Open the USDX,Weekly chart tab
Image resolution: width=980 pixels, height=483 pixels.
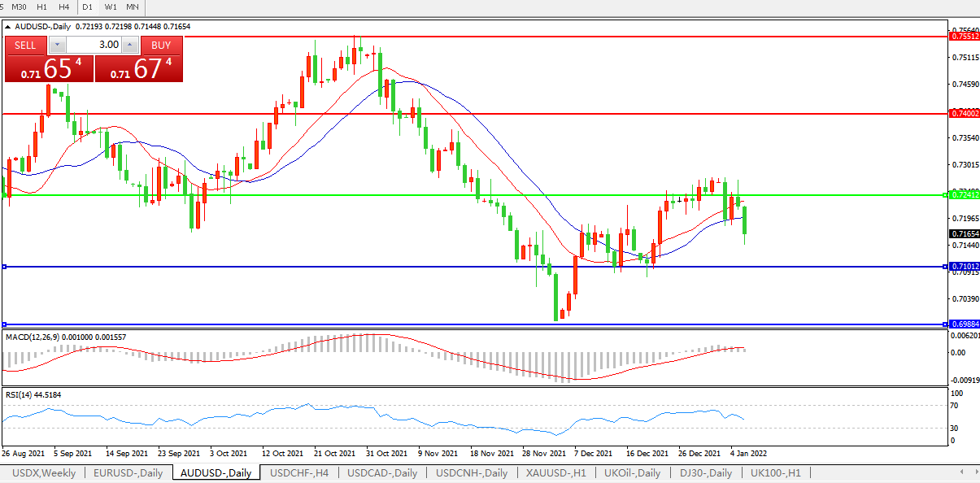point(44,473)
